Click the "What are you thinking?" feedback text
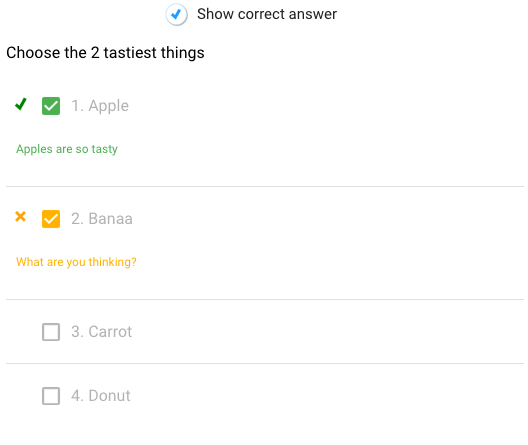This screenshot has width=528, height=445. 76,262
